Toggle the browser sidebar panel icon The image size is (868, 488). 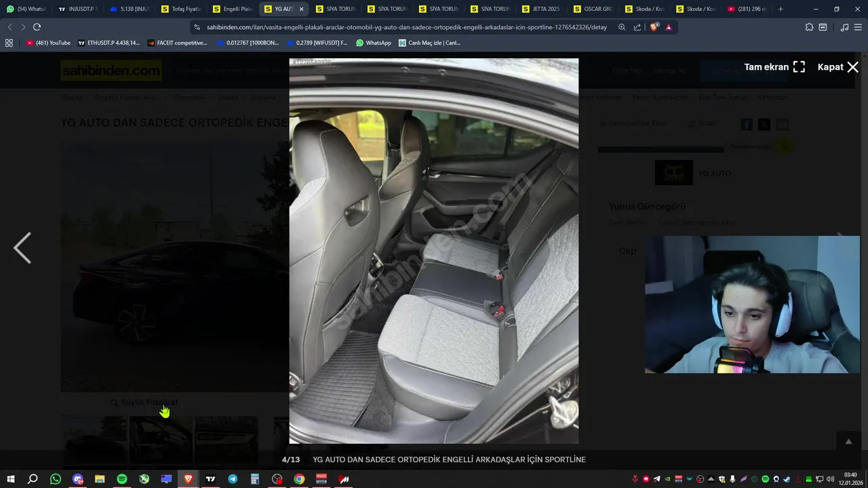(x=823, y=27)
